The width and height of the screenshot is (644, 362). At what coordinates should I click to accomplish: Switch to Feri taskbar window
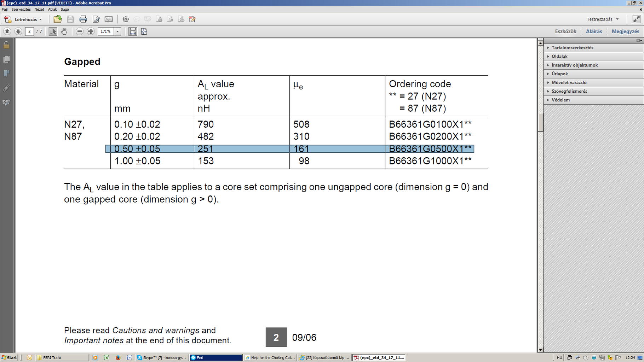tap(216, 357)
